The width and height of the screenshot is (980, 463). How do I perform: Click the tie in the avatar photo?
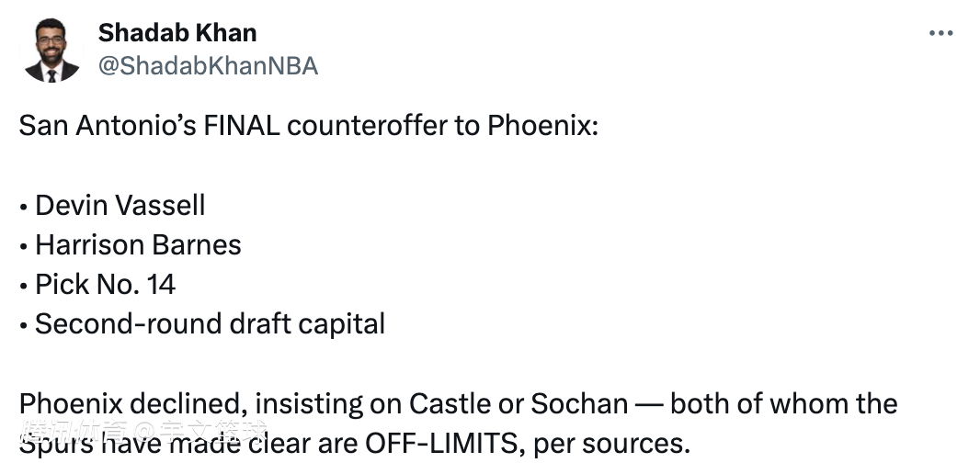pyautogui.click(x=51, y=75)
